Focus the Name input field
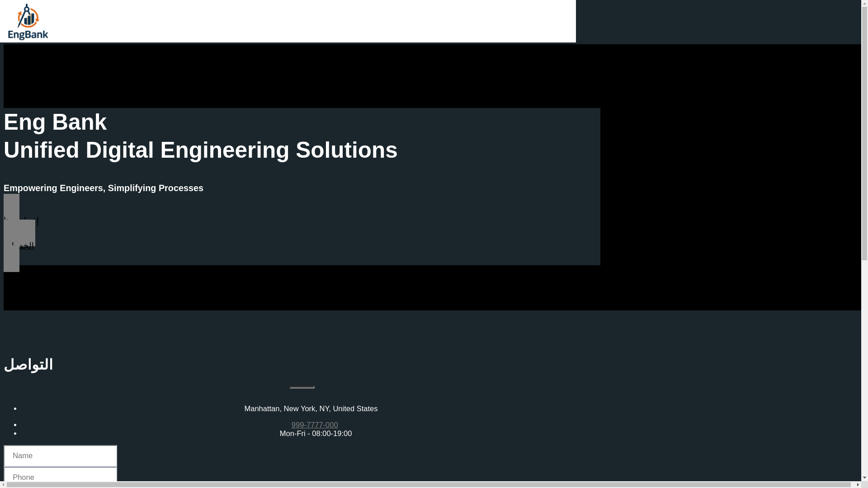This screenshot has height=488, width=868. [60, 455]
